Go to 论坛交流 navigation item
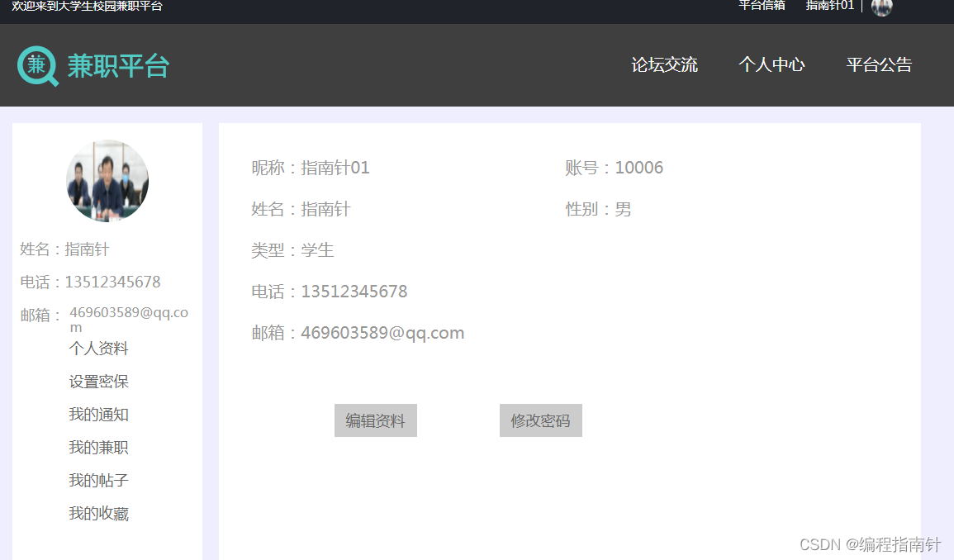This screenshot has height=560, width=954. click(664, 64)
